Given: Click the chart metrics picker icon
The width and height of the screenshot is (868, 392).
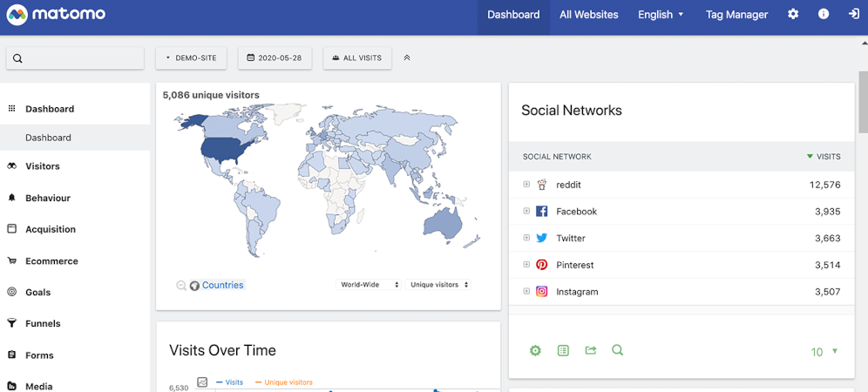Looking at the screenshot, I should click(202, 382).
